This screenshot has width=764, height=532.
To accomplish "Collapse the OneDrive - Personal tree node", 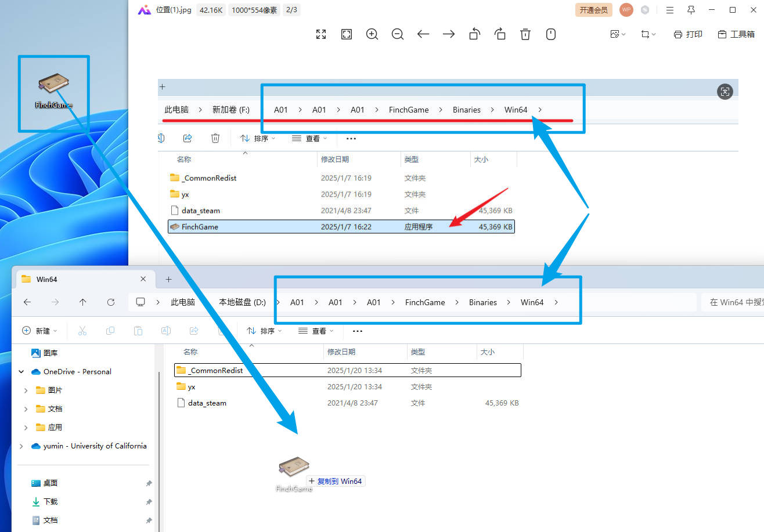I will pos(21,371).
